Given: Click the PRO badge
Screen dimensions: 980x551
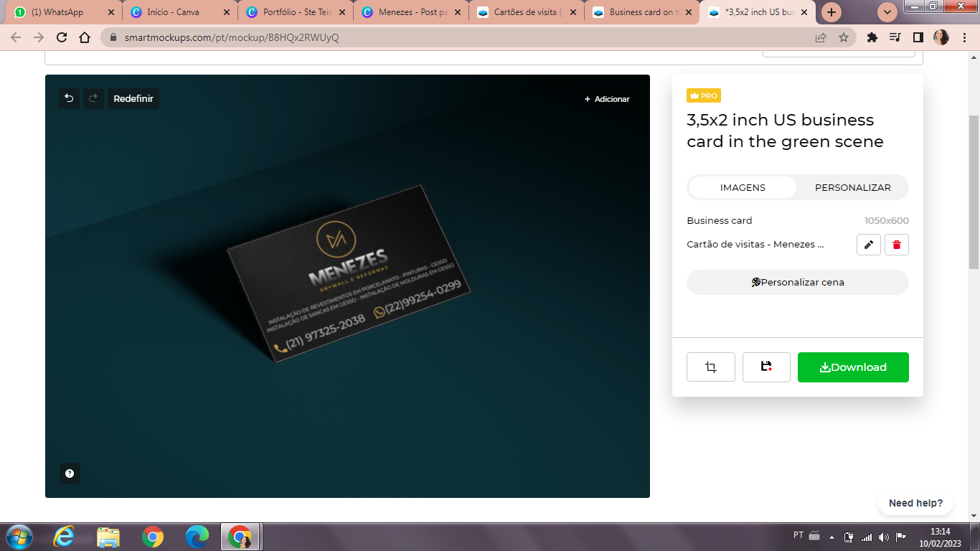Looking at the screenshot, I should [704, 95].
